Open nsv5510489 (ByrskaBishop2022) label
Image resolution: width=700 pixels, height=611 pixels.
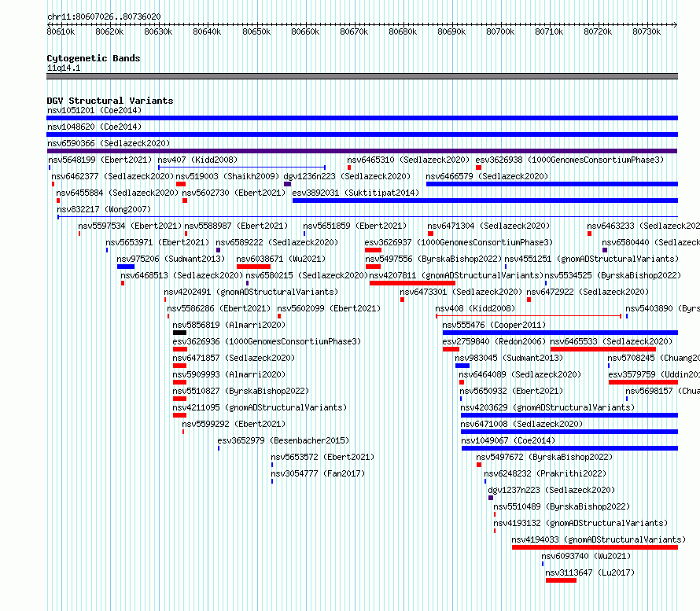pos(562,506)
